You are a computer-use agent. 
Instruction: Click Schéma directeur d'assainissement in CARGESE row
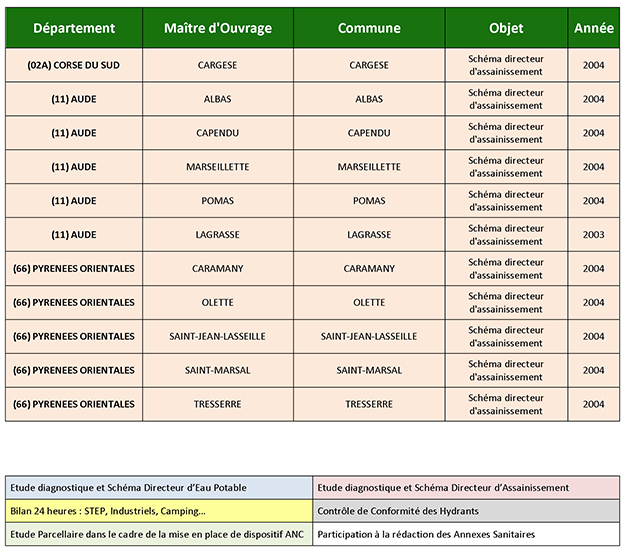pyautogui.click(x=506, y=65)
